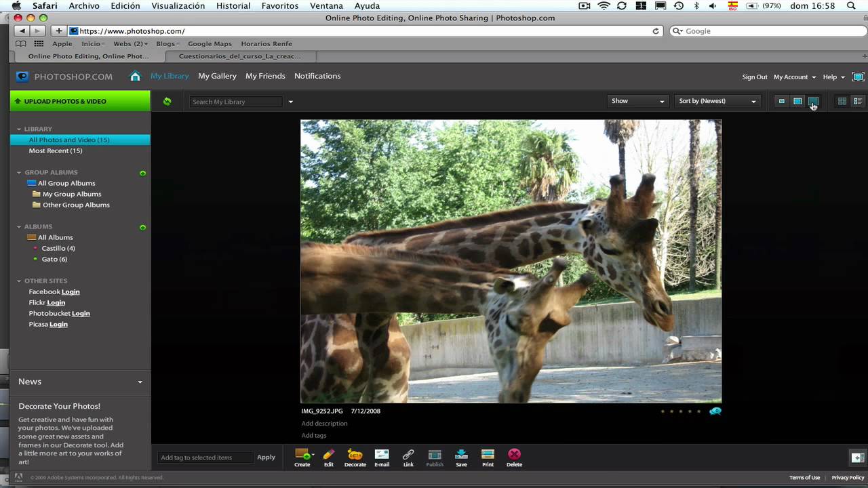
Task: Switch to Cuestionarios_del_curso browser tab
Action: tap(239, 56)
